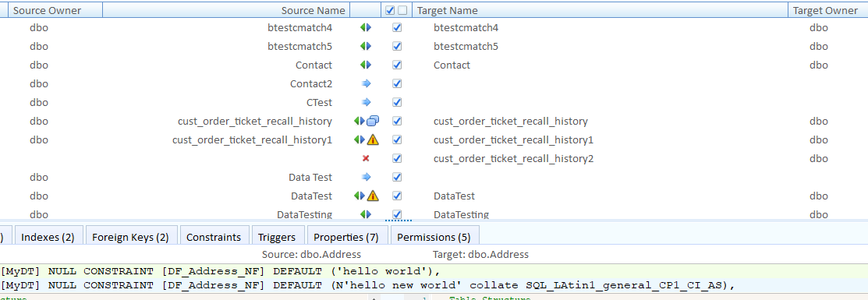Check all rows using header checked box
This screenshot has width=868, height=300.
pos(390,10)
